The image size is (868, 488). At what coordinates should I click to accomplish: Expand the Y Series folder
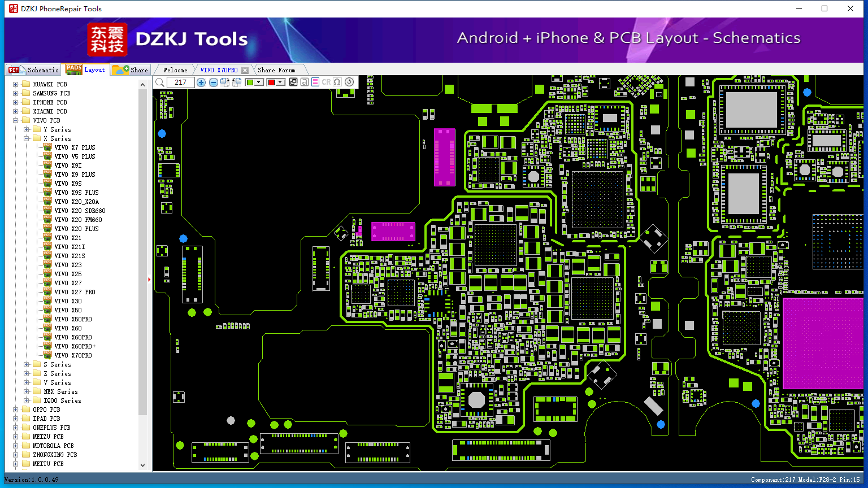click(x=27, y=129)
